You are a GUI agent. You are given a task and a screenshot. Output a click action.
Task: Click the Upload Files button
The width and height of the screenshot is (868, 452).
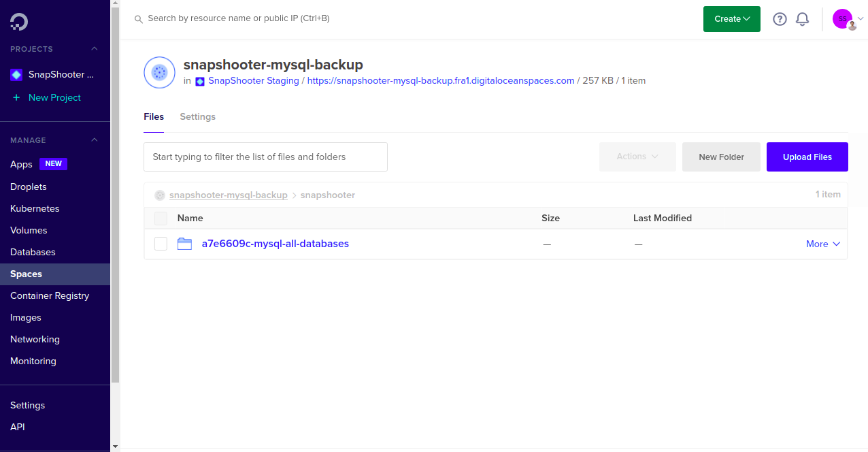pos(807,157)
